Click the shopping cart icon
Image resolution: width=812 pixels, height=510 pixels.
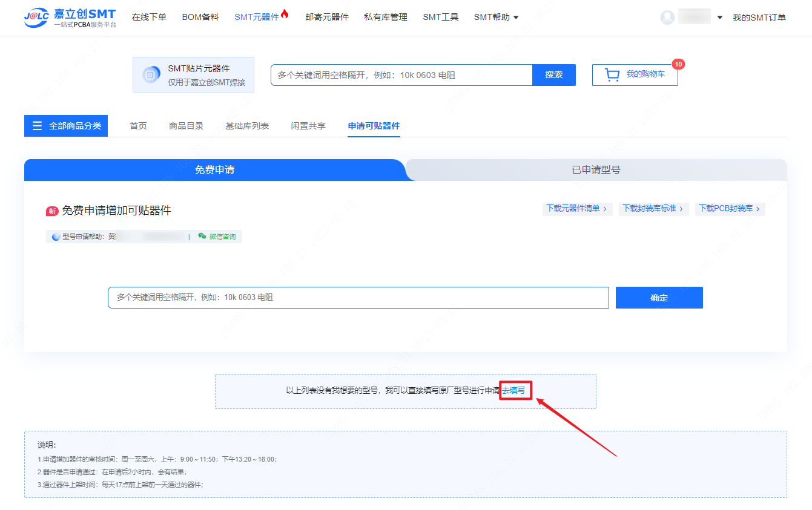click(x=612, y=75)
